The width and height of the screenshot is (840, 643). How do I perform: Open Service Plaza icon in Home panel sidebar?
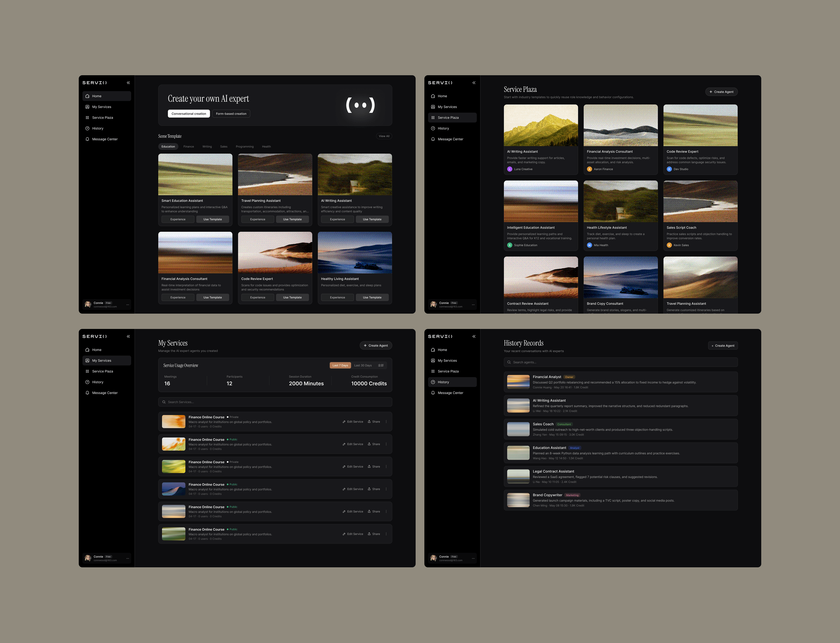pos(87,117)
